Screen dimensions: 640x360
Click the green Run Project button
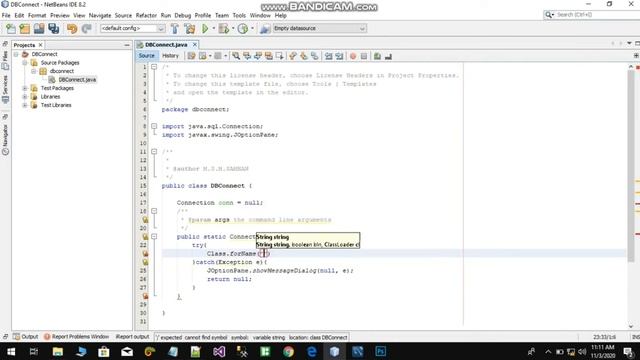(205, 28)
